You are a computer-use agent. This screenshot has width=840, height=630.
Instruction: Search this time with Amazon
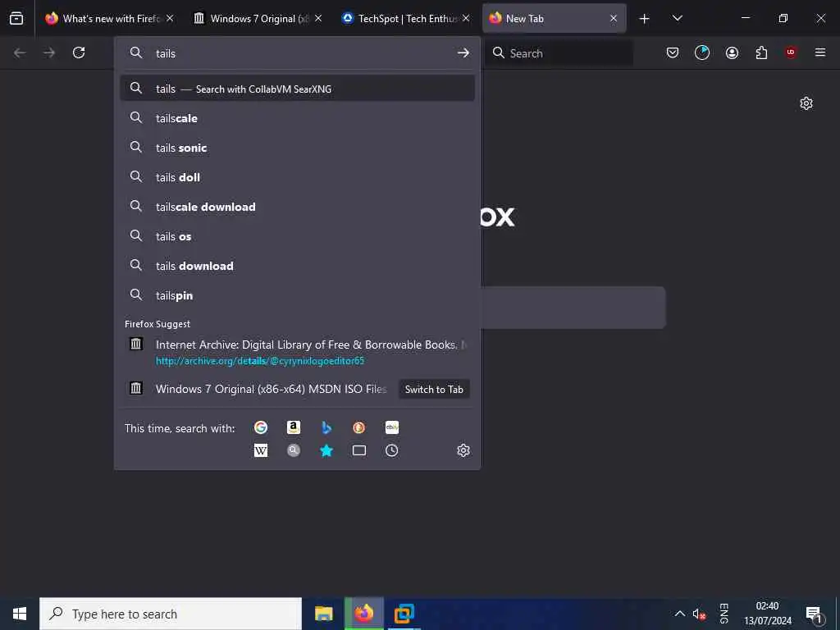pyautogui.click(x=294, y=427)
